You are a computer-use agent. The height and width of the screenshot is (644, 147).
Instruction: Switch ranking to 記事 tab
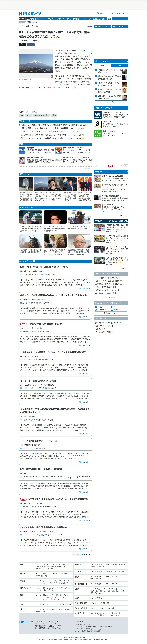point(103,66)
